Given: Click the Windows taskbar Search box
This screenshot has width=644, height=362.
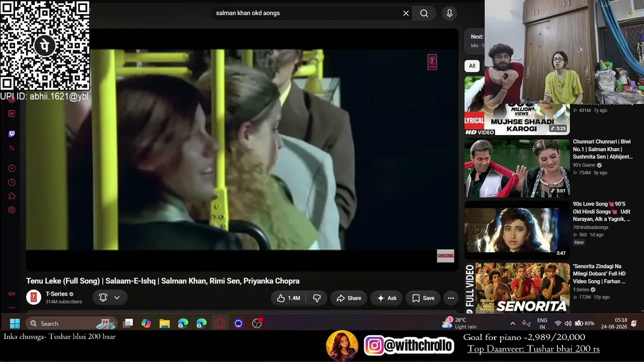Looking at the screenshot, I should (x=71, y=323).
